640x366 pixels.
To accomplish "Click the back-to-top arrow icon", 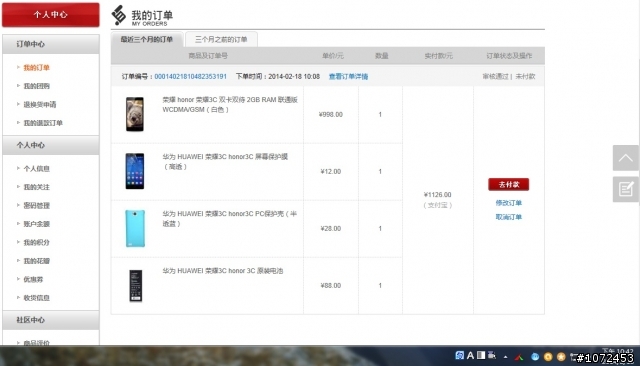I will click(x=625, y=158).
